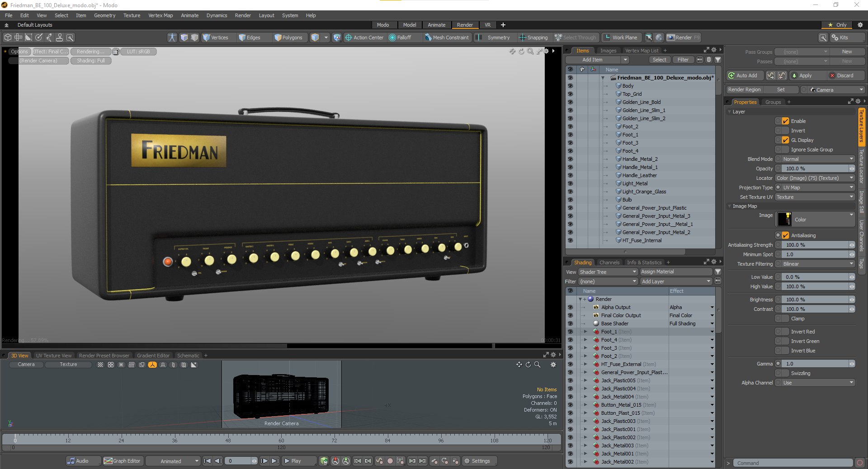Go to the last frame in the timeline
This screenshot has width=868, height=469.
point(275,461)
